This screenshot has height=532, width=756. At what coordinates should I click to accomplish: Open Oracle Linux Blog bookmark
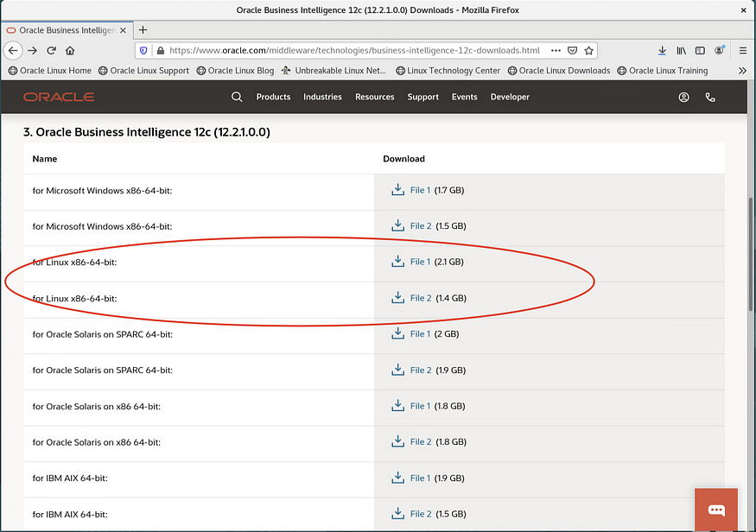(235, 71)
